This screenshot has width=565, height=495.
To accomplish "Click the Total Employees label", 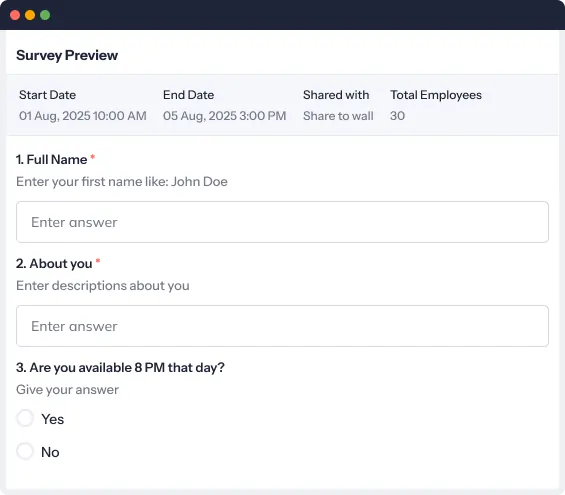I will point(436,95).
